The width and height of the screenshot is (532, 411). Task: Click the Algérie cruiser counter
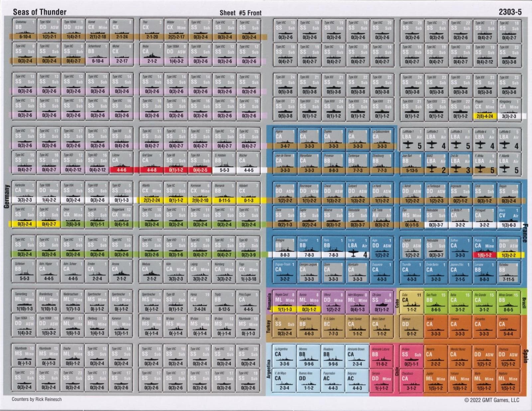click(x=285, y=140)
